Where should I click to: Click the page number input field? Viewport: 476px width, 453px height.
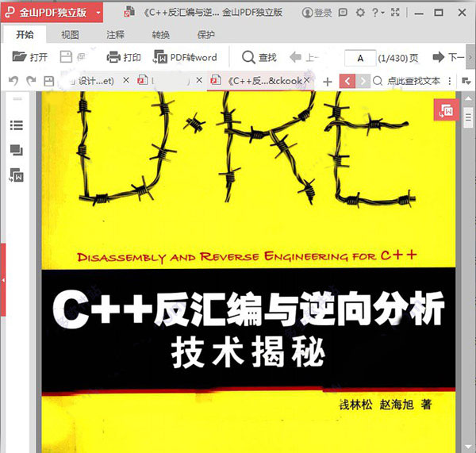pos(360,58)
